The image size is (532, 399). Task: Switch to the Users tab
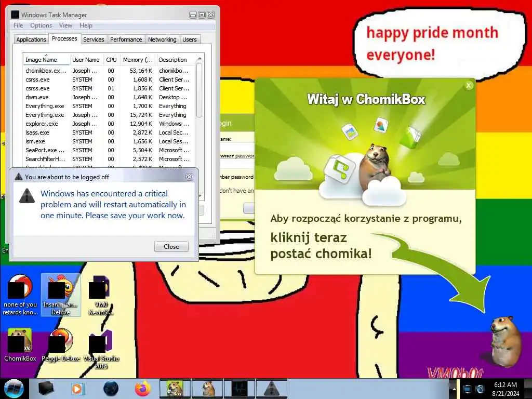(189, 39)
